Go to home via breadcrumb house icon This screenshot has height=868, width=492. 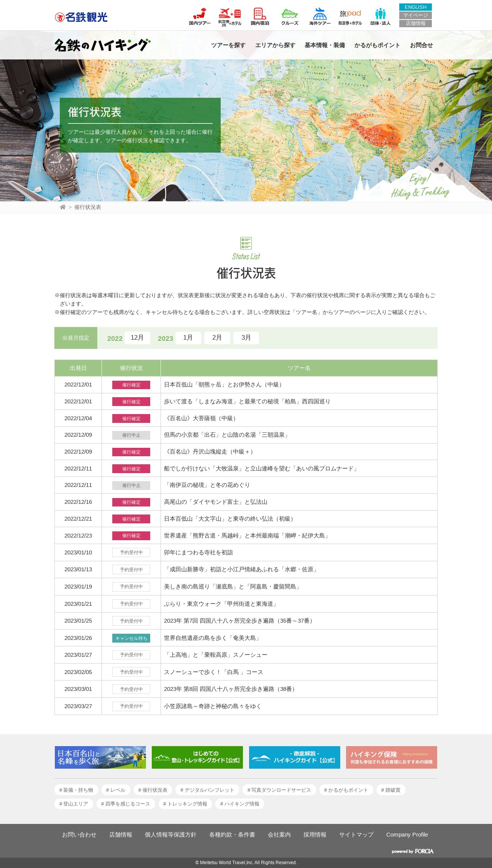[x=63, y=207]
